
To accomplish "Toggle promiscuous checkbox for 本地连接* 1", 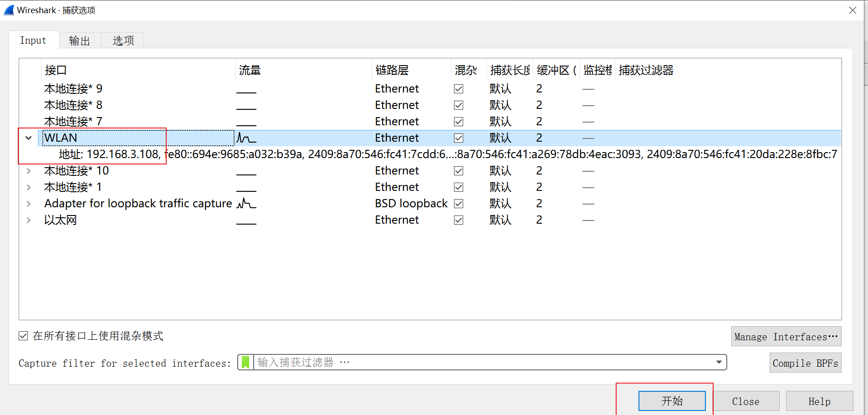I will [x=459, y=187].
